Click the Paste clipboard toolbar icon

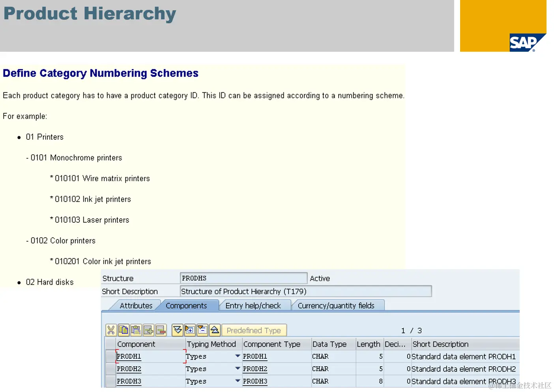pos(136,330)
